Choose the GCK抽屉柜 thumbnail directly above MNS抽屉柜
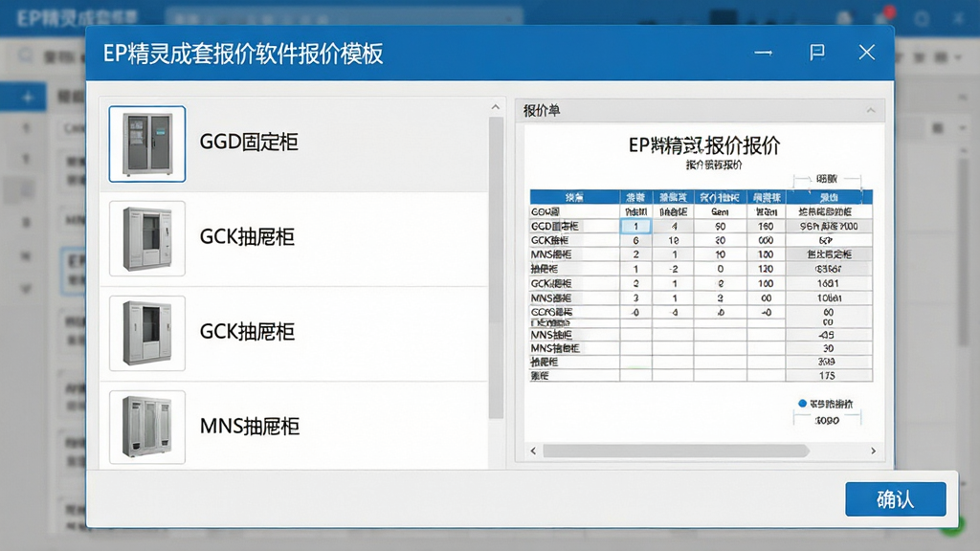The height and width of the screenshot is (551, 980). pos(146,334)
